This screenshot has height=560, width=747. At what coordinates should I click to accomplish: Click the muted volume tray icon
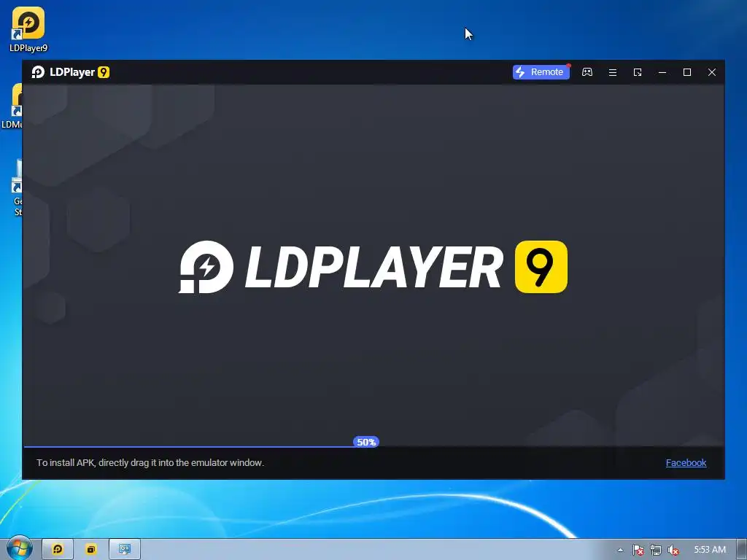(673, 550)
